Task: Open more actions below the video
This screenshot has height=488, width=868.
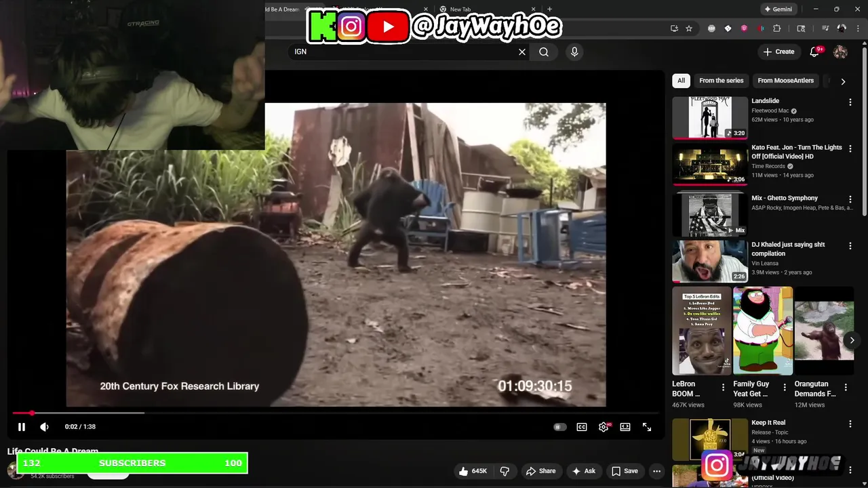Action: coord(656,471)
